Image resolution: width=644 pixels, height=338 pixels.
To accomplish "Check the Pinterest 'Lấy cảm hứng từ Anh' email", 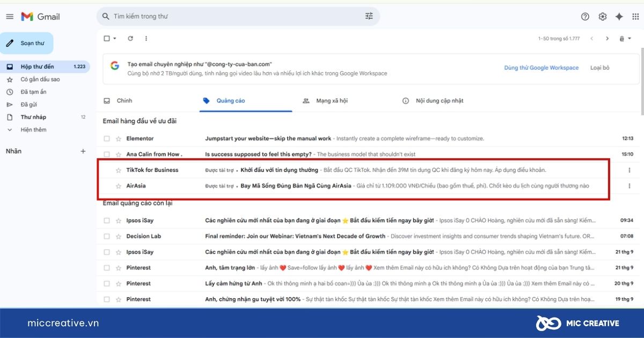I will tap(106, 284).
